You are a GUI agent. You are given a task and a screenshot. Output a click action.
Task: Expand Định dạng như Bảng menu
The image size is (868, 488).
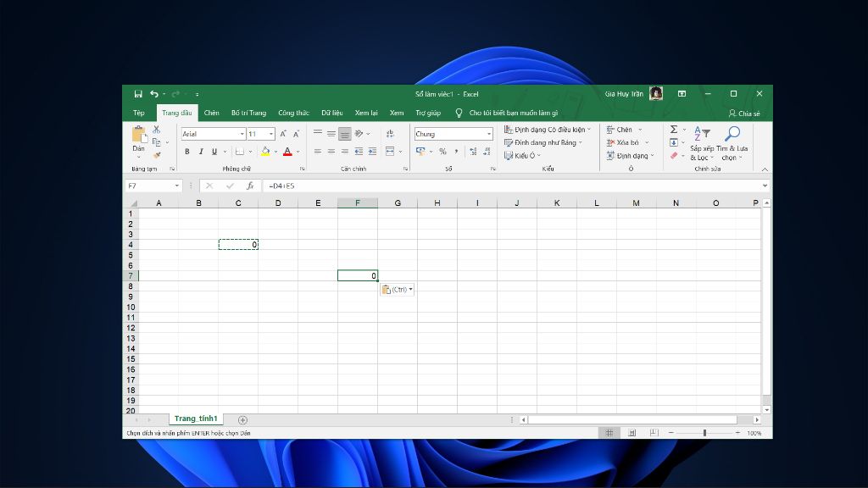pos(543,142)
